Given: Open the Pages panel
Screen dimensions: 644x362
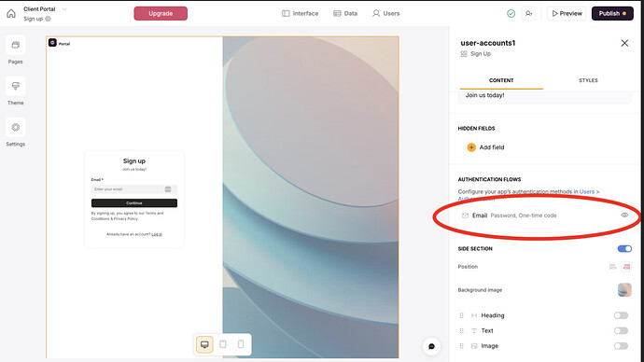Looking at the screenshot, I should pos(16,45).
